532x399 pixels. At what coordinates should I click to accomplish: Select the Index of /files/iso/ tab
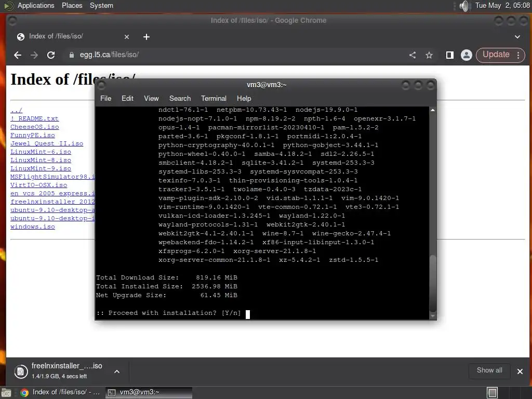[x=73, y=36]
